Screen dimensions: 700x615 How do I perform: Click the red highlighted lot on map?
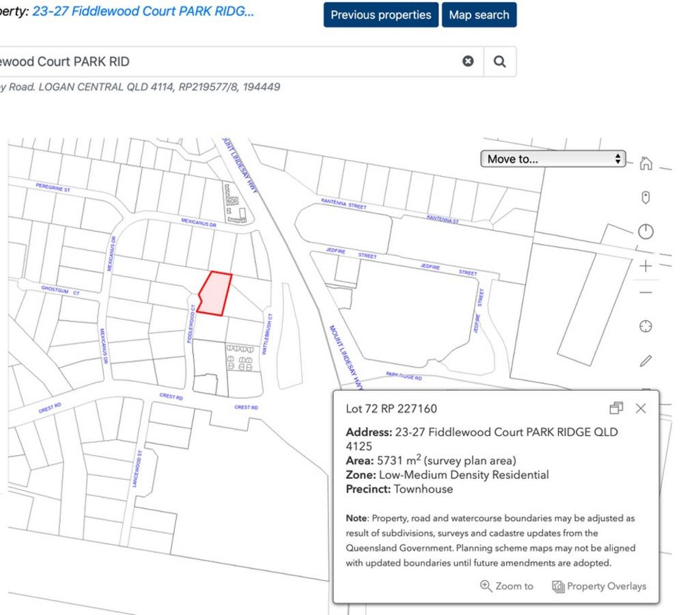tap(216, 294)
